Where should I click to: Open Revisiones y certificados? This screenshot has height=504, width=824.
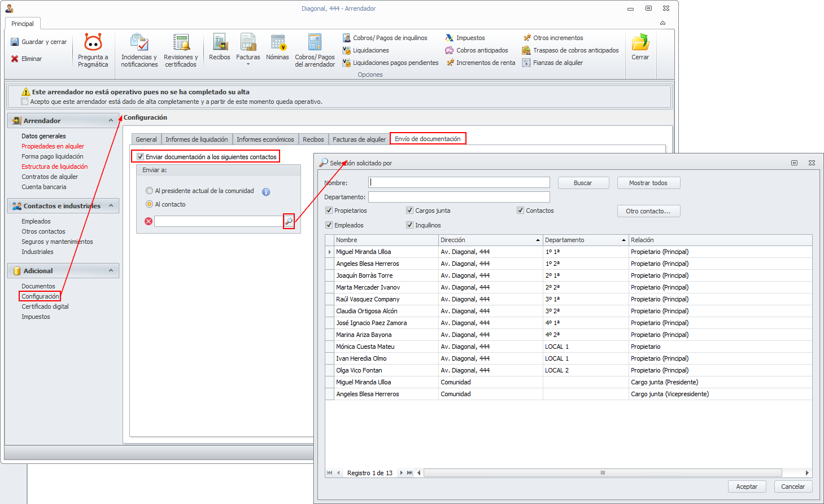click(181, 50)
